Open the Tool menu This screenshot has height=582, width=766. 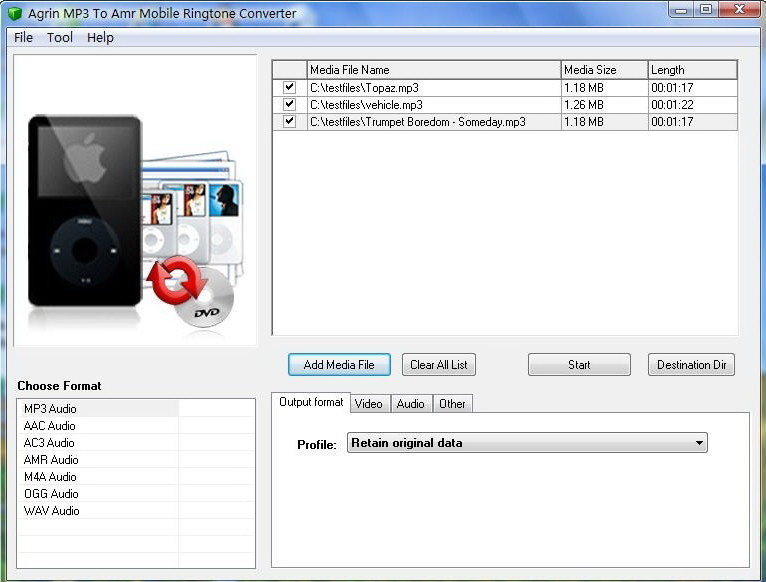[60, 38]
